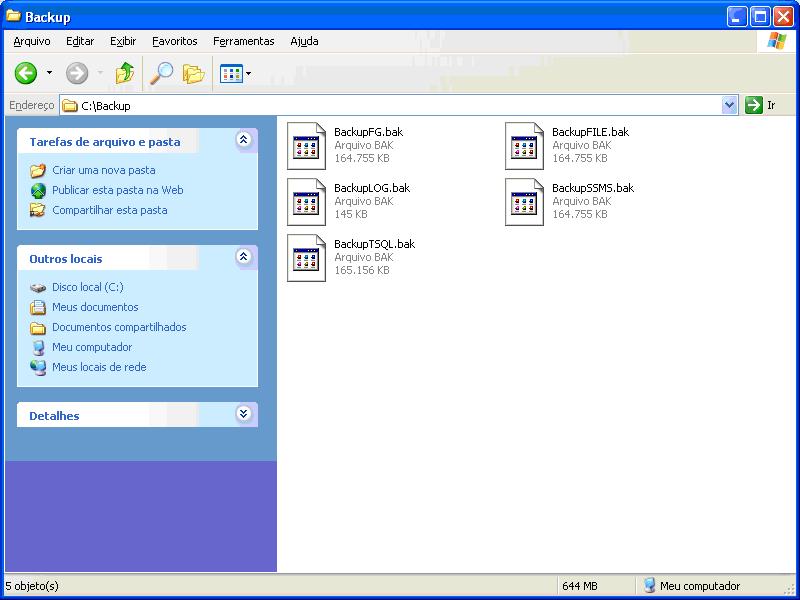800x600 pixels.
Task: Open the Ferramentas menu
Action: (243, 41)
